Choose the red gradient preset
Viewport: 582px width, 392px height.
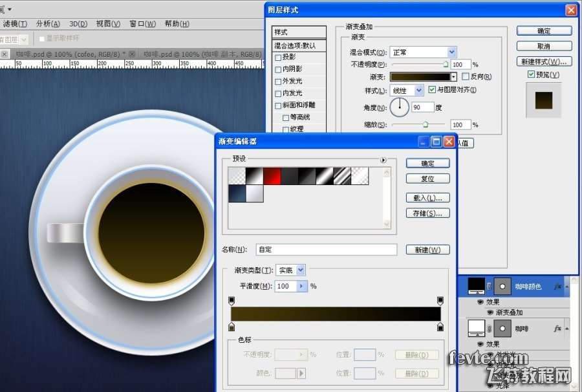(x=272, y=176)
